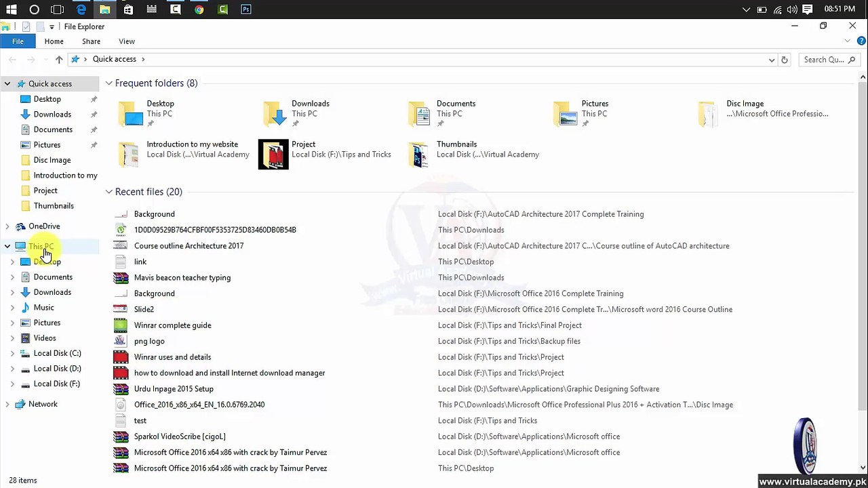Expand Local Disk (D:) in the tree

tap(12, 369)
